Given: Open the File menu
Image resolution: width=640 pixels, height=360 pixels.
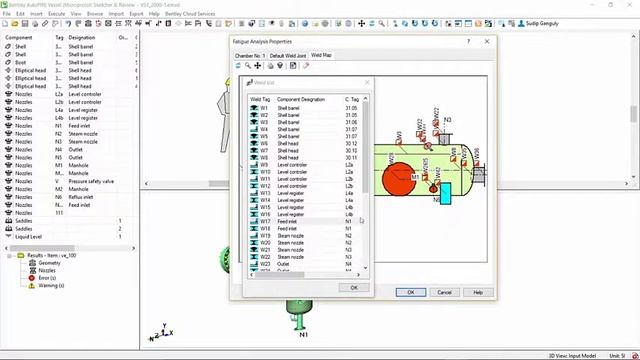Looking at the screenshot, I should [7, 14].
